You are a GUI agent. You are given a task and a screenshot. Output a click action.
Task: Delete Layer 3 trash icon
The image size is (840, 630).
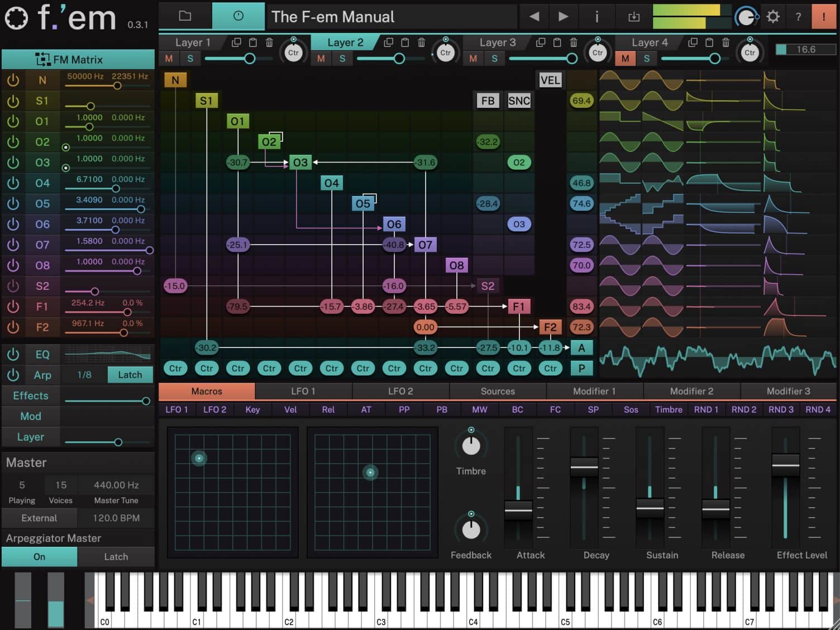coord(574,42)
